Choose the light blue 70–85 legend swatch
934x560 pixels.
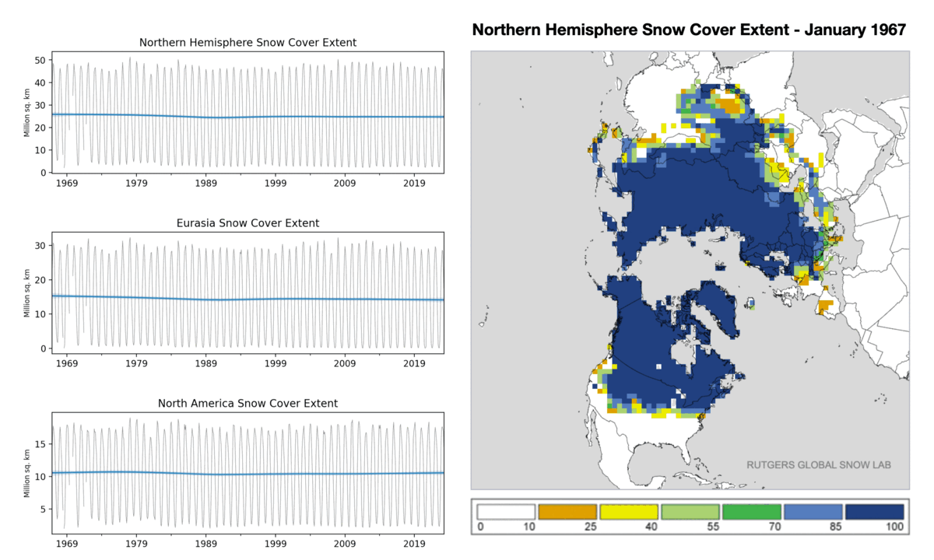[x=813, y=512]
